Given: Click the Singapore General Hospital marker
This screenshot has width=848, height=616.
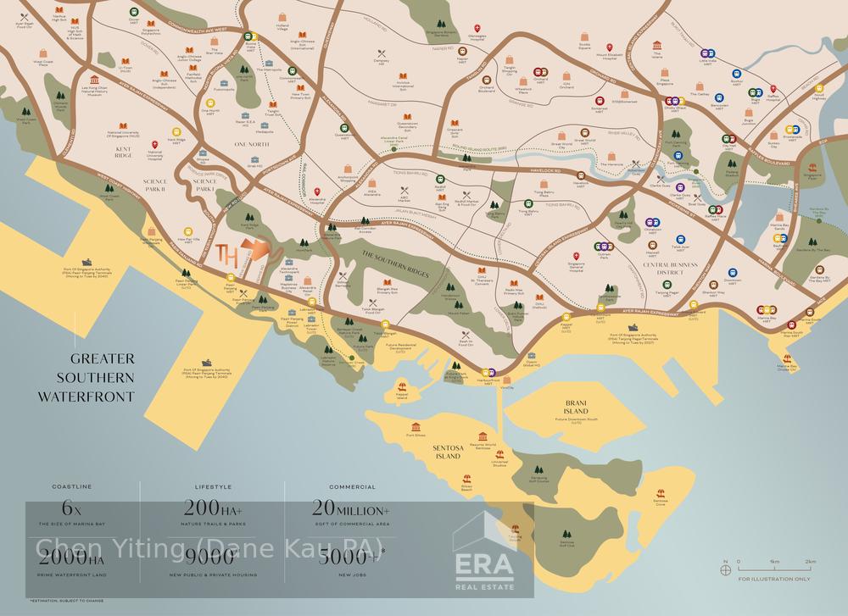Looking at the screenshot, I should pyautogui.click(x=577, y=255).
